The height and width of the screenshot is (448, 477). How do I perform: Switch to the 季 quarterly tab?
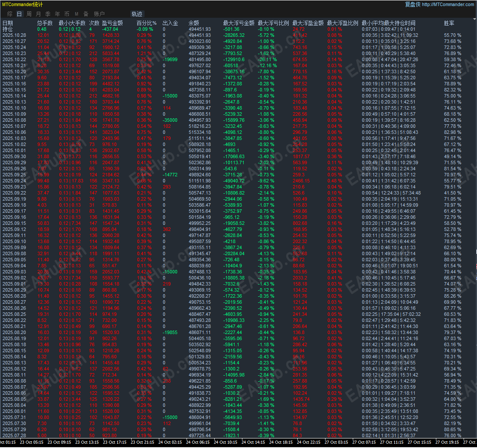pyautogui.click(x=48, y=14)
